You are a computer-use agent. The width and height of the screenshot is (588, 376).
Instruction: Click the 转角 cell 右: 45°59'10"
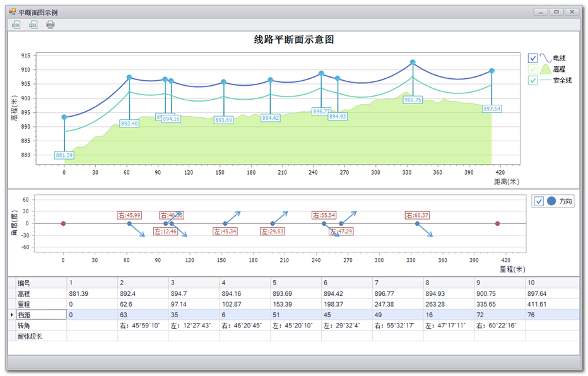(x=143, y=326)
